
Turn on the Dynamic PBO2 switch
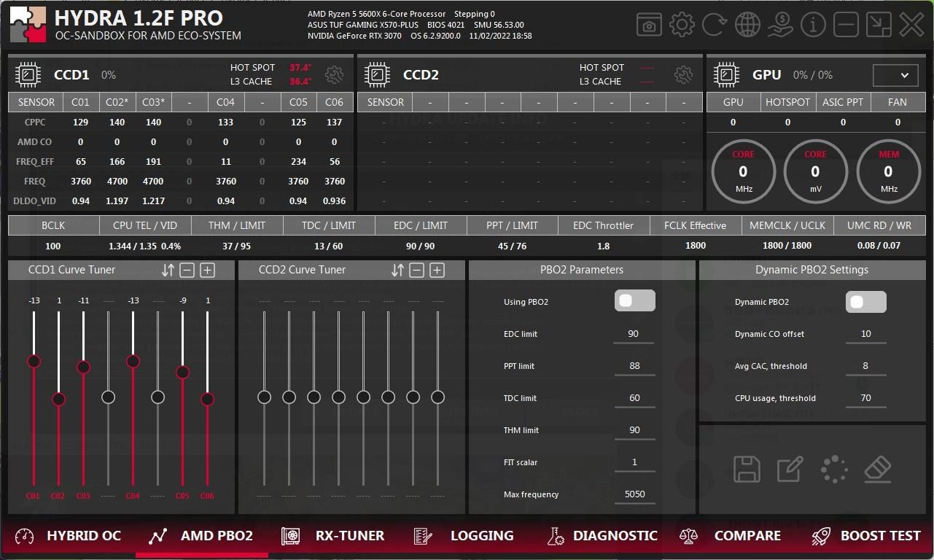click(865, 302)
